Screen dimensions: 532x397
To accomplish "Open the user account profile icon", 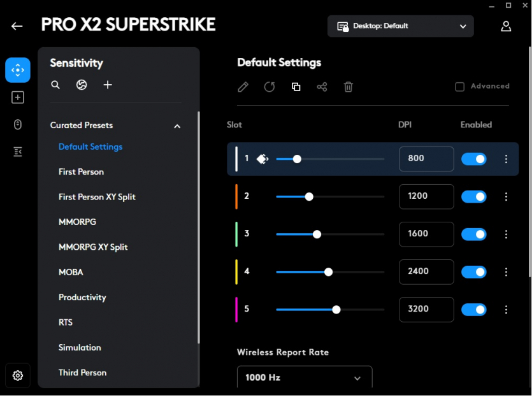I will click(506, 26).
